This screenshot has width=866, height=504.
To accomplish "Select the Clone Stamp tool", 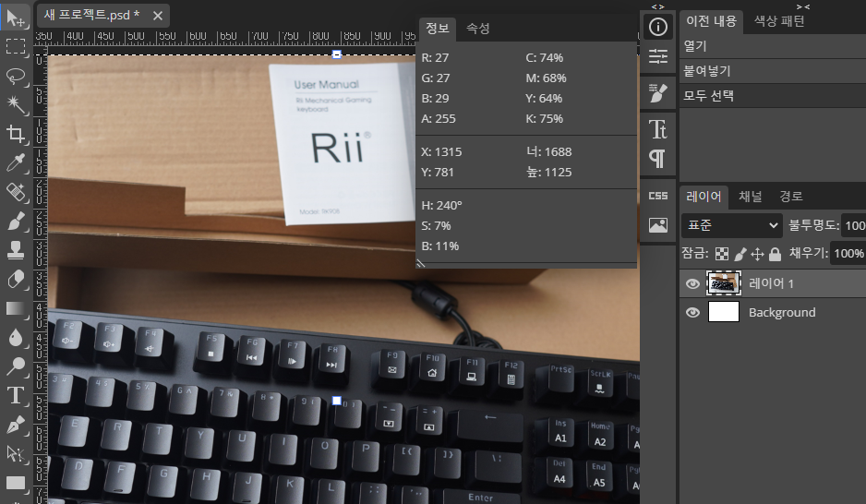I will [16, 250].
